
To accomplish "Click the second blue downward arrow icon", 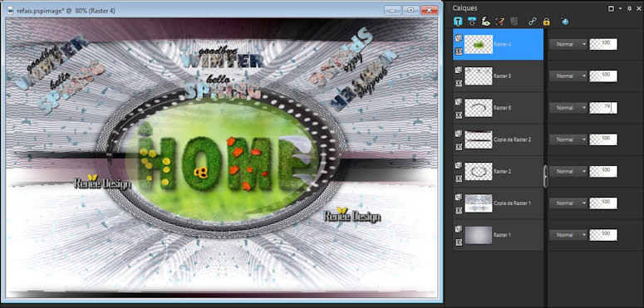I will pos(472,22).
